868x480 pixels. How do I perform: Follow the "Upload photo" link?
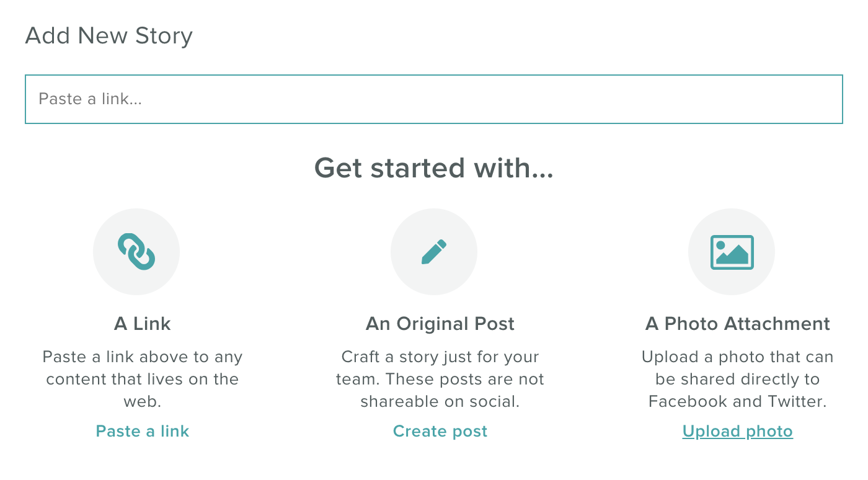click(738, 431)
